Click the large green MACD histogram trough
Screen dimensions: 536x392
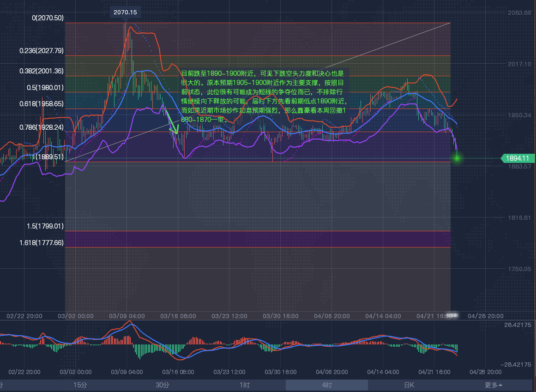[140, 351]
